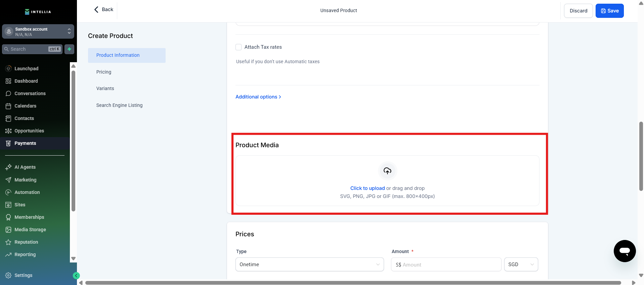
Task: Open the chat support bubble
Action: (624, 251)
